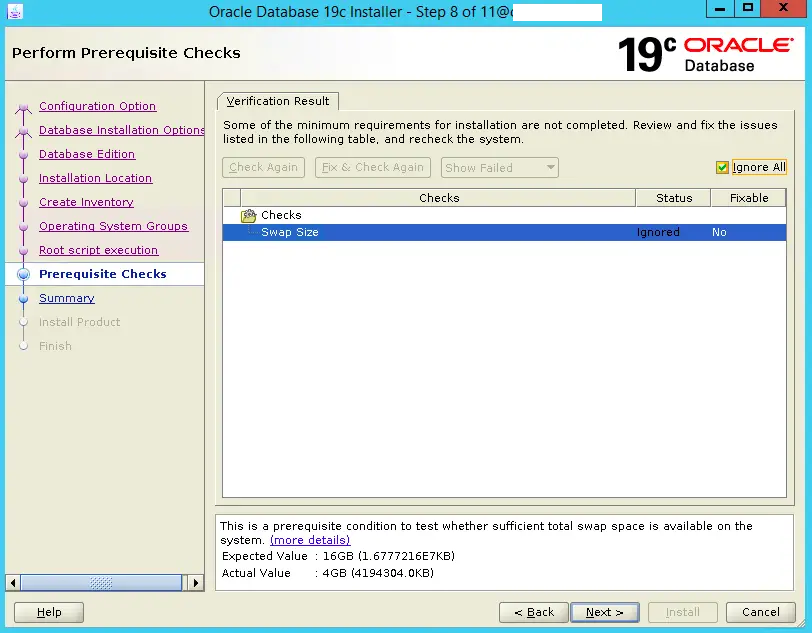This screenshot has height=633, width=812.
Task: Click the Expected Value 16GB text
Action: 338,556
